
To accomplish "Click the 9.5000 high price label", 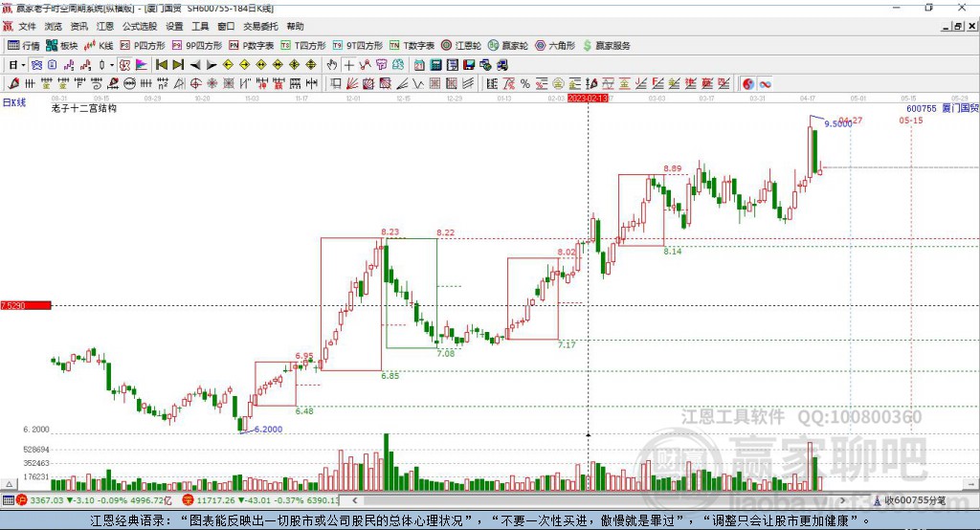I will 838,123.
